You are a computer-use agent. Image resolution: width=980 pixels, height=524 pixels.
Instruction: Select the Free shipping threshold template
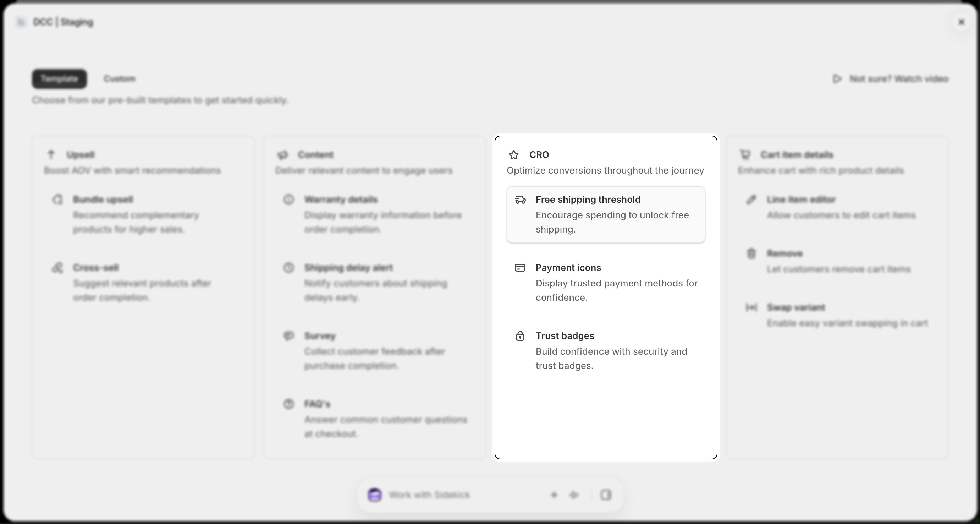(x=606, y=214)
